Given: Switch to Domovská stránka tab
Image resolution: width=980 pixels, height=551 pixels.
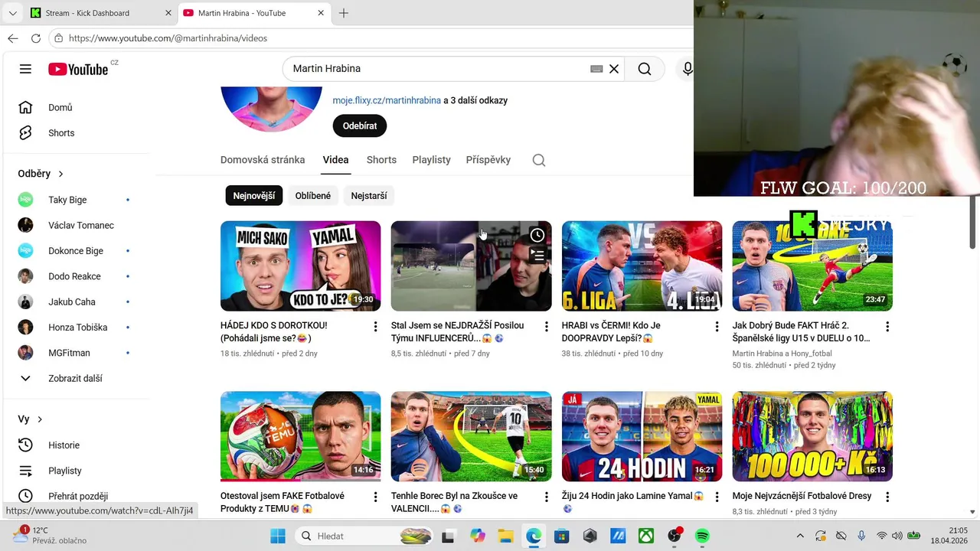Looking at the screenshot, I should 263,160.
